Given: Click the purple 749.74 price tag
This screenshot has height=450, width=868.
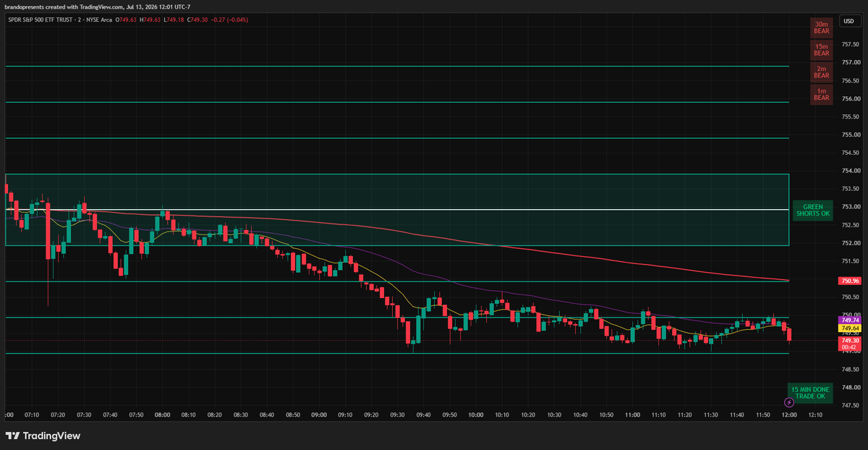Looking at the screenshot, I should (850, 320).
